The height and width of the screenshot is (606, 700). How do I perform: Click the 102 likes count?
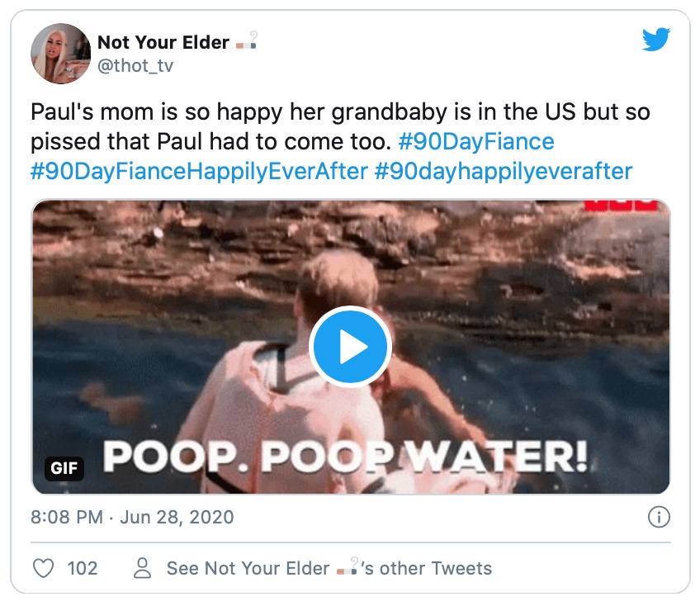point(82,568)
